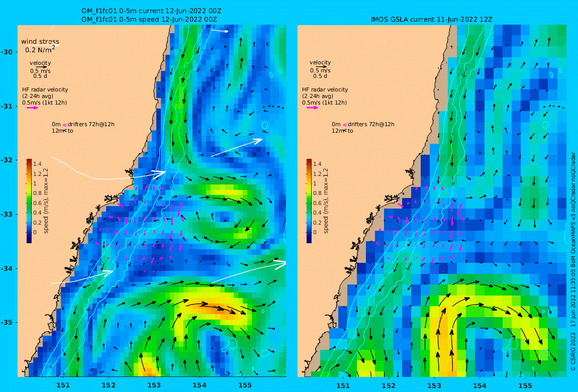
Task: Click the '1.4' tick on left colorbar
Action: [x=37, y=164]
